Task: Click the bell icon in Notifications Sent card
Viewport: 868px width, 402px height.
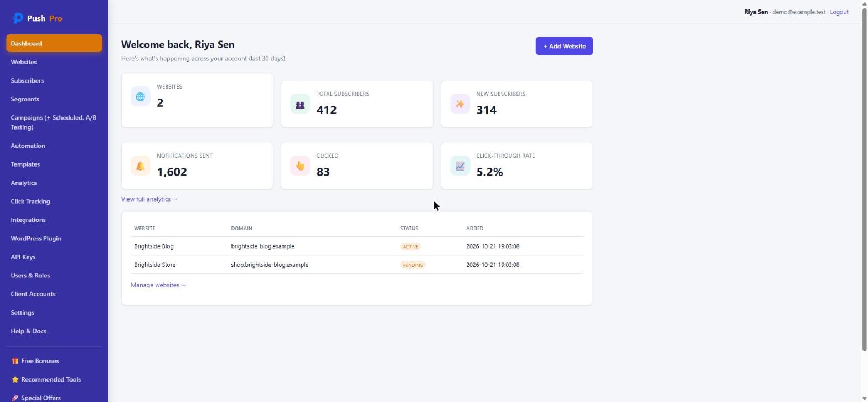Action: [141, 166]
